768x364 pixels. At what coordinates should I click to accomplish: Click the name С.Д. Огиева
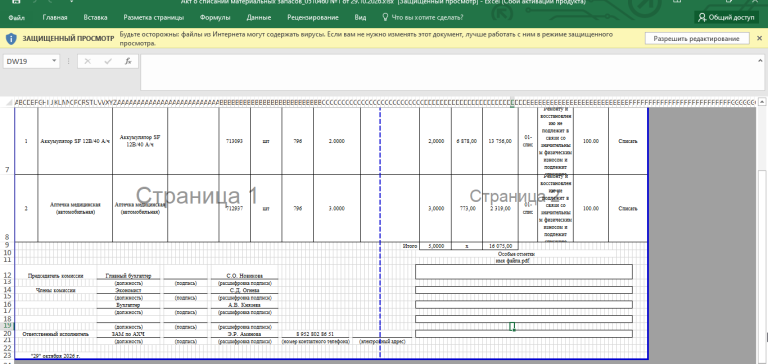(x=244, y=290)
